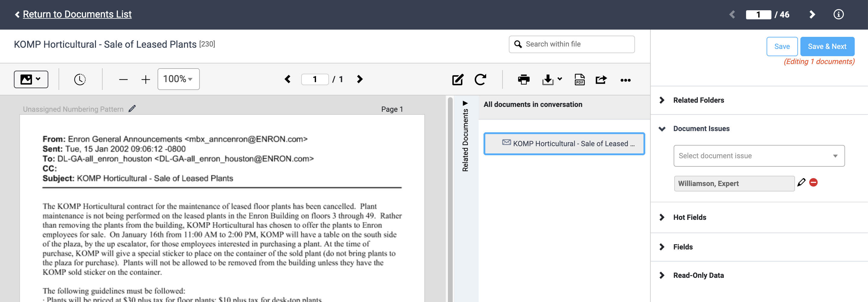The height and width of the screenshot is (302, 868).
Task: Select the KOMP Horticultural email in conversation
Action: coord(564,143)
